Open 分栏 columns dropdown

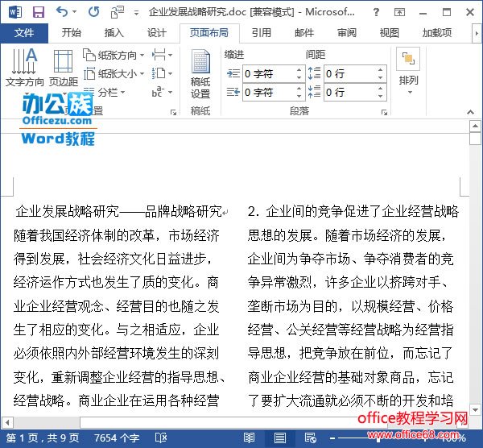(x=104, y=92)
